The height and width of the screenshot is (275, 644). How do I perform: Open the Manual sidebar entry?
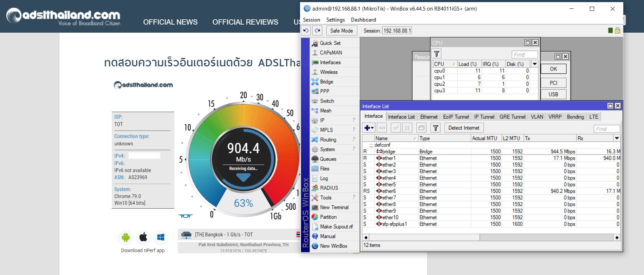click(x=327, y=236)
